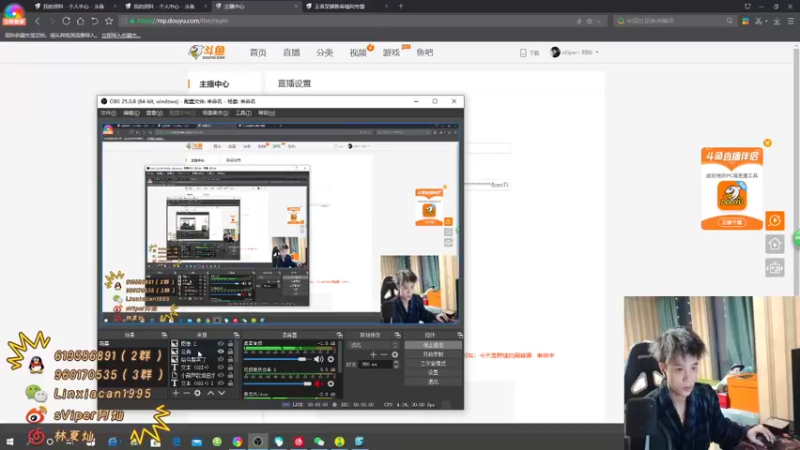
Task: Open a new browser tab
Action: (x=401, y=6)
